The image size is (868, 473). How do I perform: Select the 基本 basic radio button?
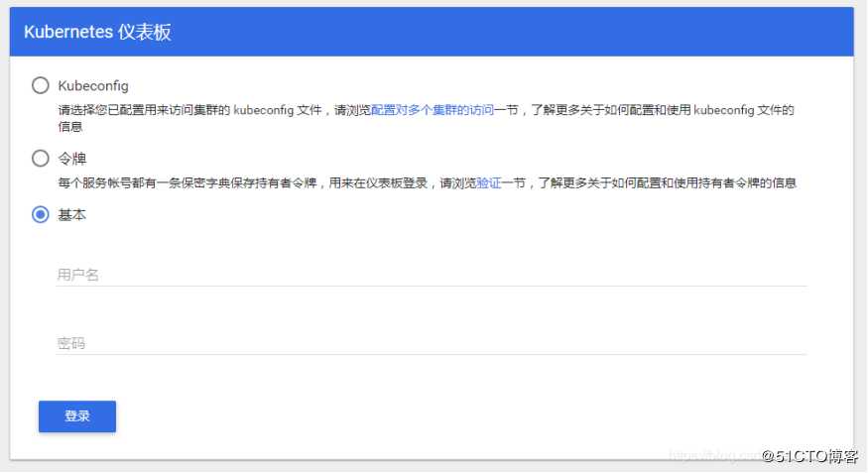click(x=41, y=214)
